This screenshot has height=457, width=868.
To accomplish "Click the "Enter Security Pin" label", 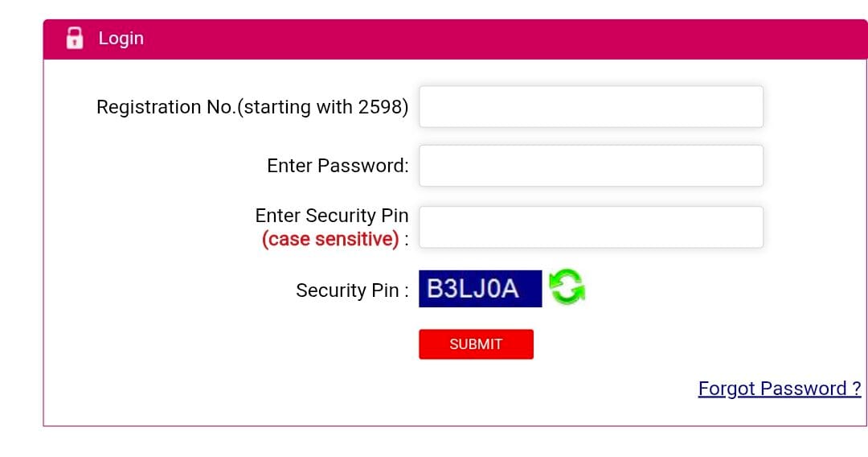I will click(x=331, y=216).
